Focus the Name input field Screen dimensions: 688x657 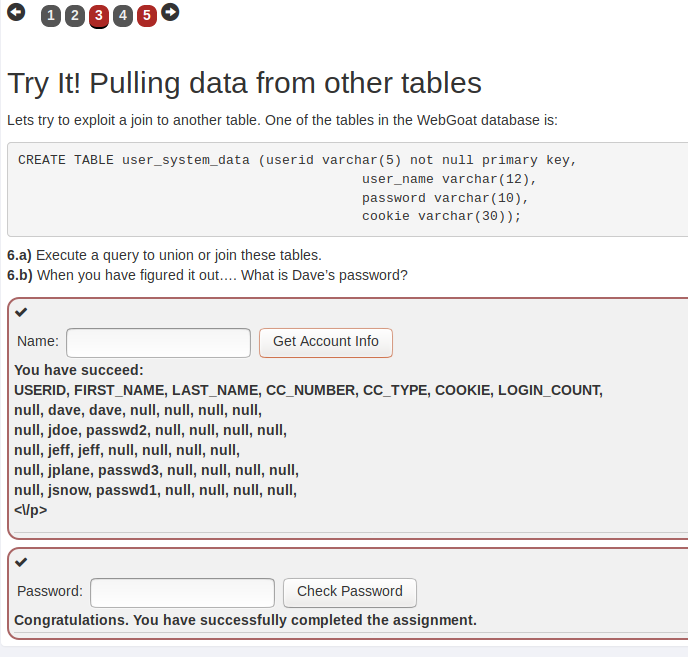pos(158,342)
